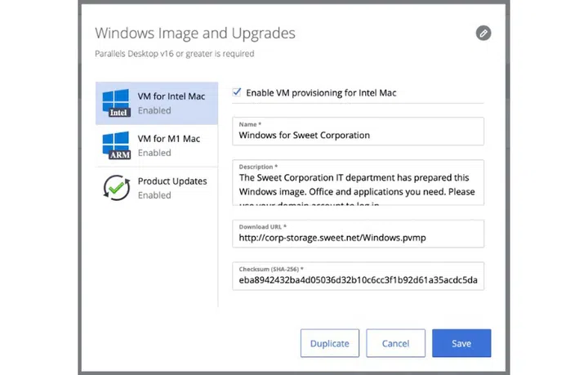Focus the Download URL field
This screenshot has width=588, height=375.
[358, 238]
